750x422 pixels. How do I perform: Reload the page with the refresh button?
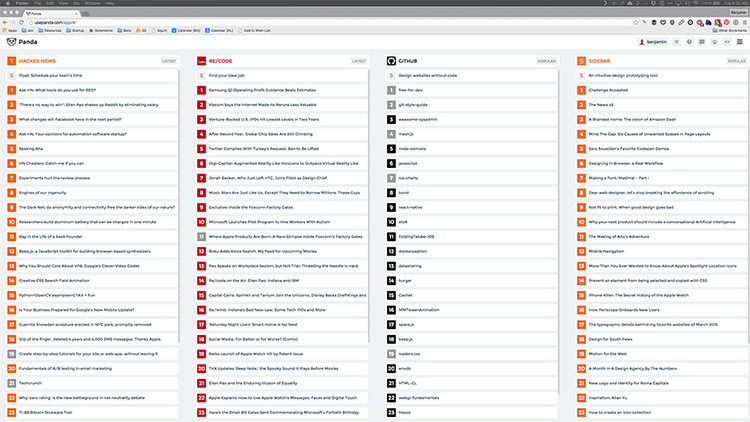coord(21,22)
